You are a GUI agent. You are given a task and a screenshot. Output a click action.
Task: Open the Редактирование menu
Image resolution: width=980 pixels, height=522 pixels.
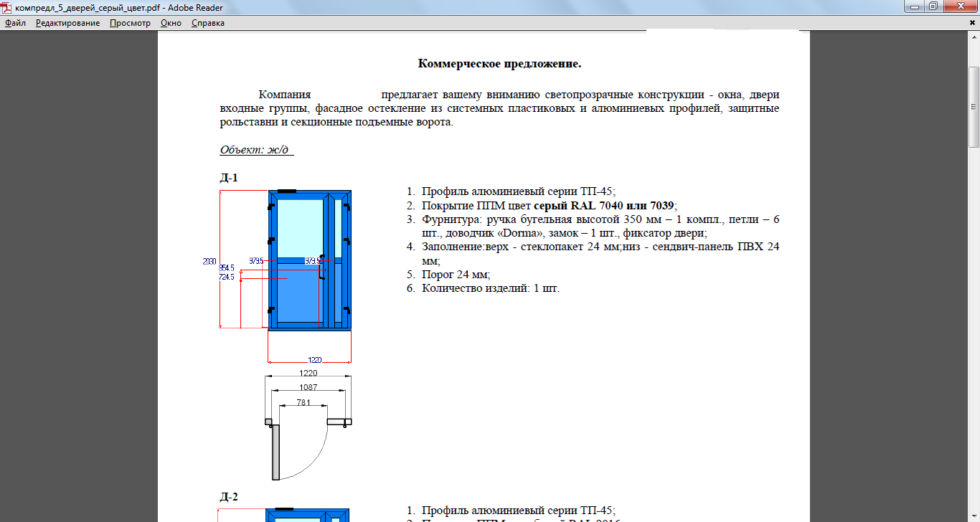tap(67, 23)
